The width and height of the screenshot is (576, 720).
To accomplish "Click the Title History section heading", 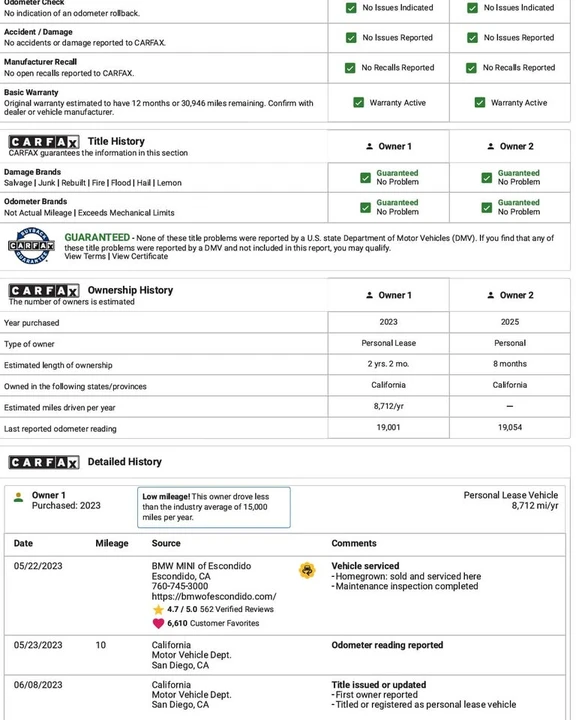I will pos(116,141).
